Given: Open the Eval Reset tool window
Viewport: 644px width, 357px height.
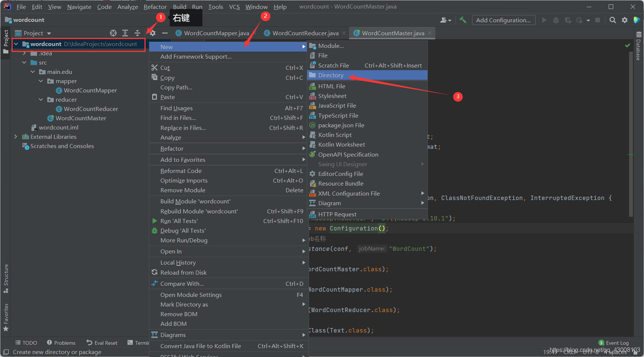Looking at the screenshot, I should point(102,343).
